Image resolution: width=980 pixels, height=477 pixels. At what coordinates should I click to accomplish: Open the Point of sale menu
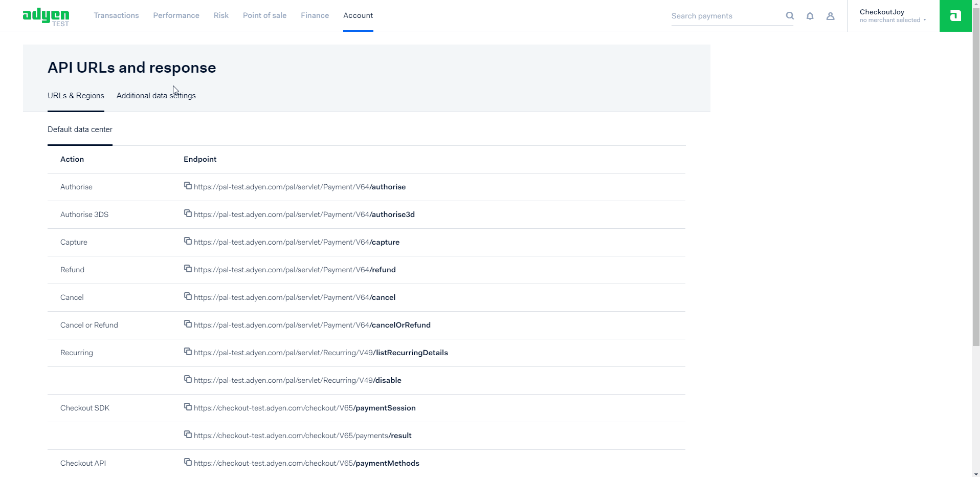[x=264, y=15]
